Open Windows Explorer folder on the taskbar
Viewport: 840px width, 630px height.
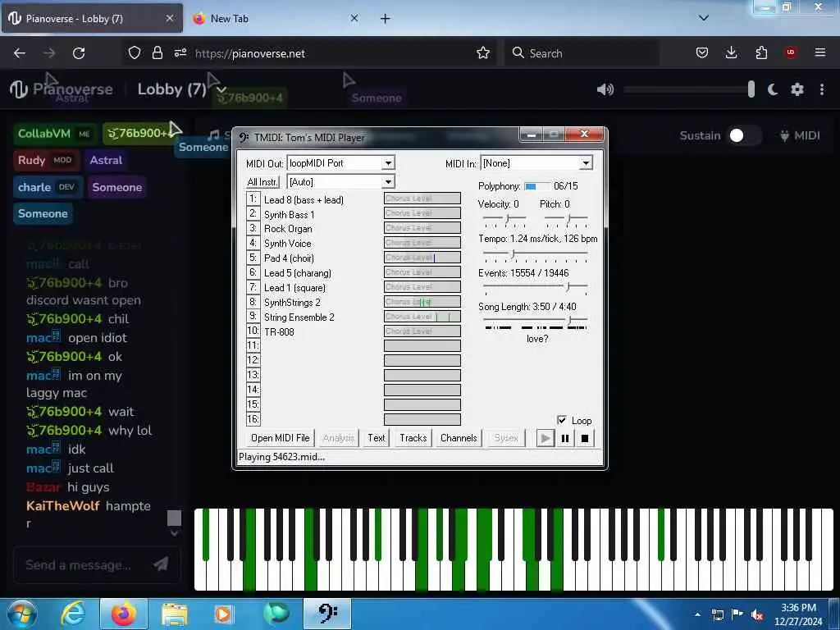tap(175, 614)
